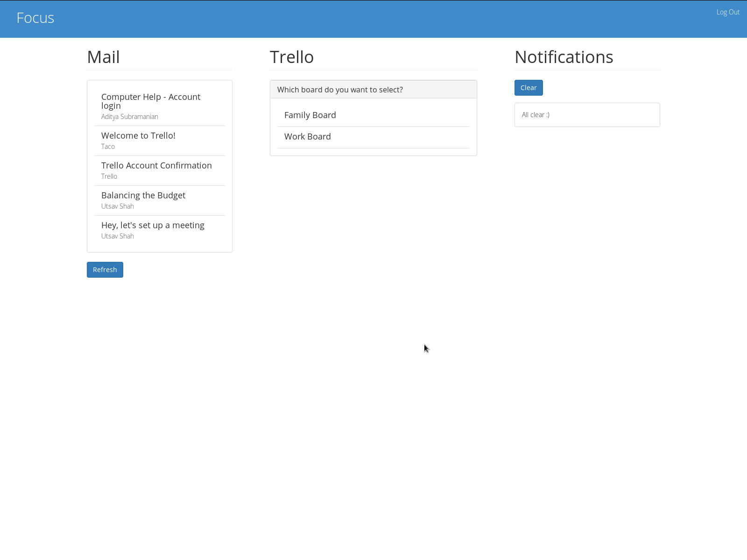Click the Mail section heading
This screenshot has height=560, width=747.
pyautogui.click(x=104, y=57)
